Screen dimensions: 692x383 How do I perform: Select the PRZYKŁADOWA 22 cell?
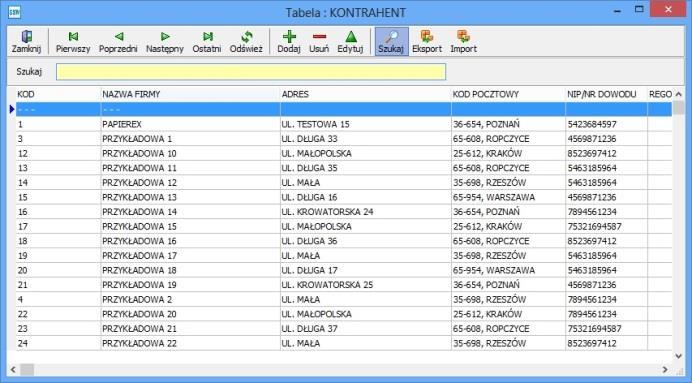(x=190, y=343)
